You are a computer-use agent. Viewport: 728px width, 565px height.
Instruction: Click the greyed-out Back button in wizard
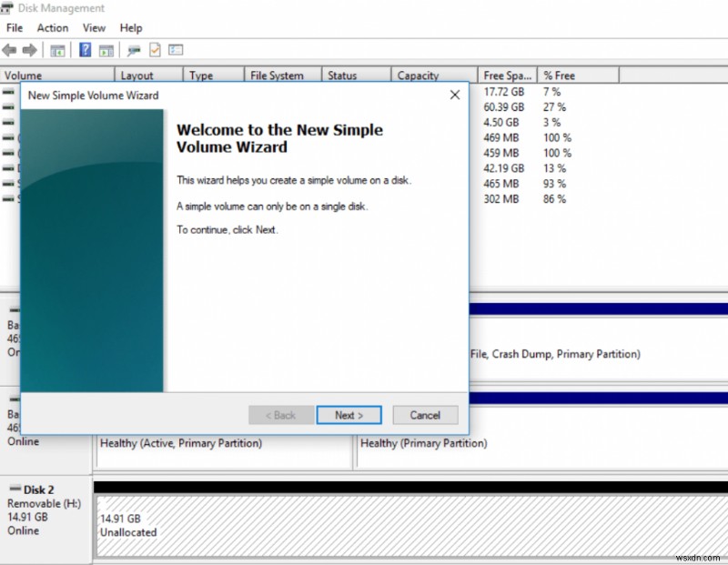tap(280, 415)
